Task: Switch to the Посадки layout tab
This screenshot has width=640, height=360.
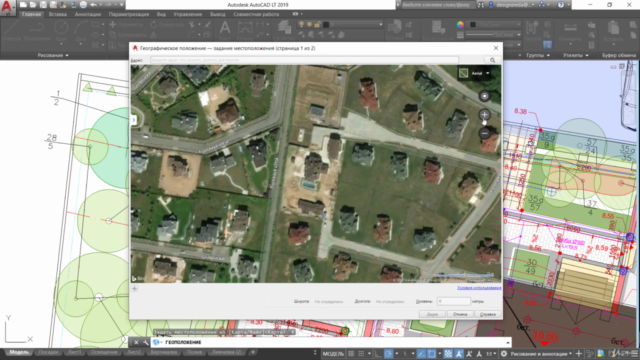Action: 48,352
